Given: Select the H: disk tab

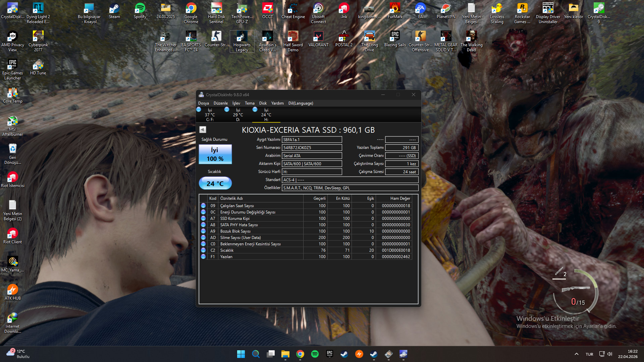Looking at the screenshot, I should (266, 115).
